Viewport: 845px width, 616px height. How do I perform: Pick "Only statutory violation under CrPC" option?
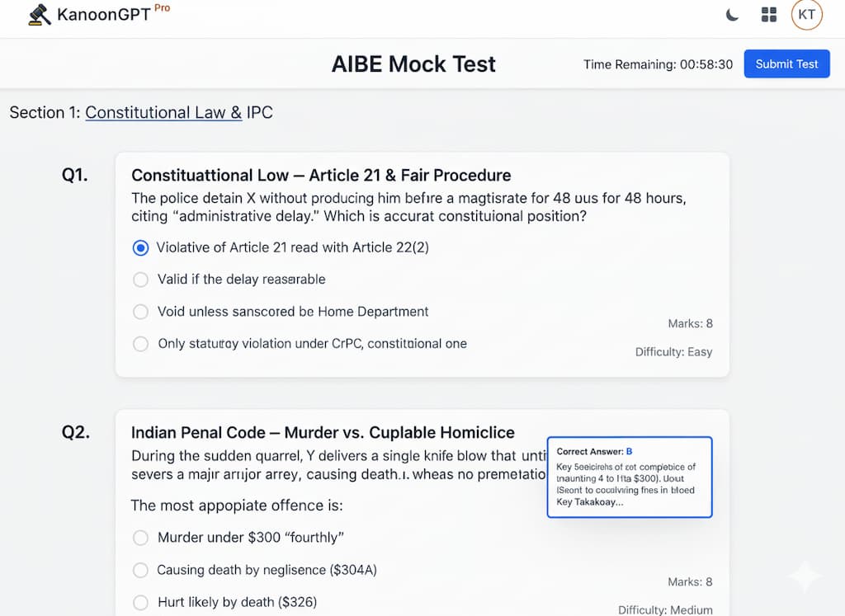pyautogui.click(x=141, y=344)
